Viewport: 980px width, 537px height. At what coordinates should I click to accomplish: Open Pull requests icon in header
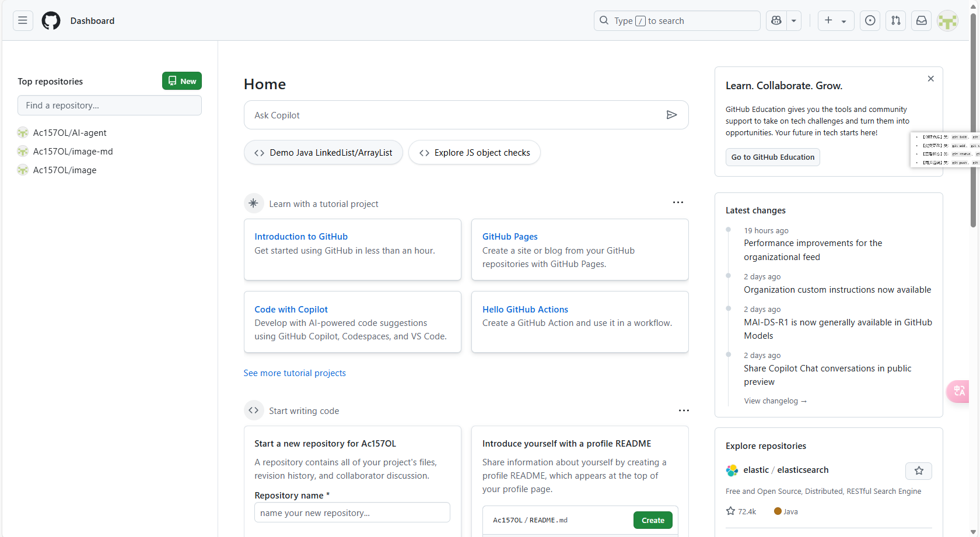point(895,20)
